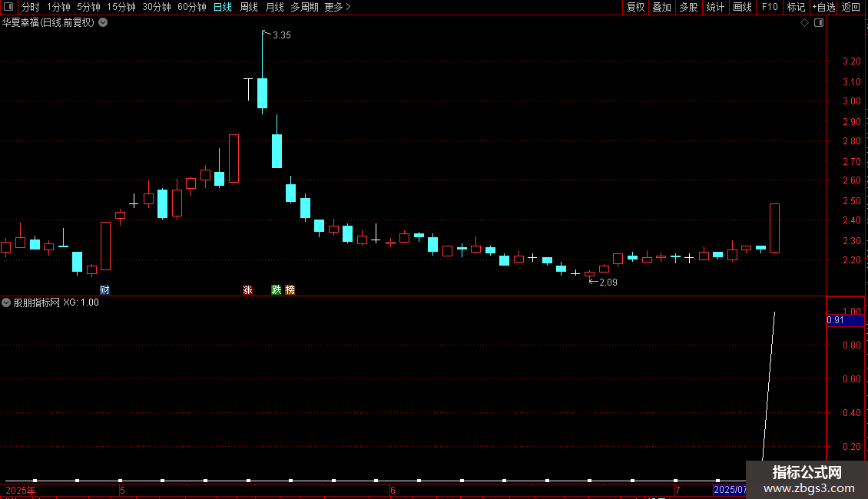Click the 叠加 overlay button
Screen dimensions: 868x499
coord(661,7)
